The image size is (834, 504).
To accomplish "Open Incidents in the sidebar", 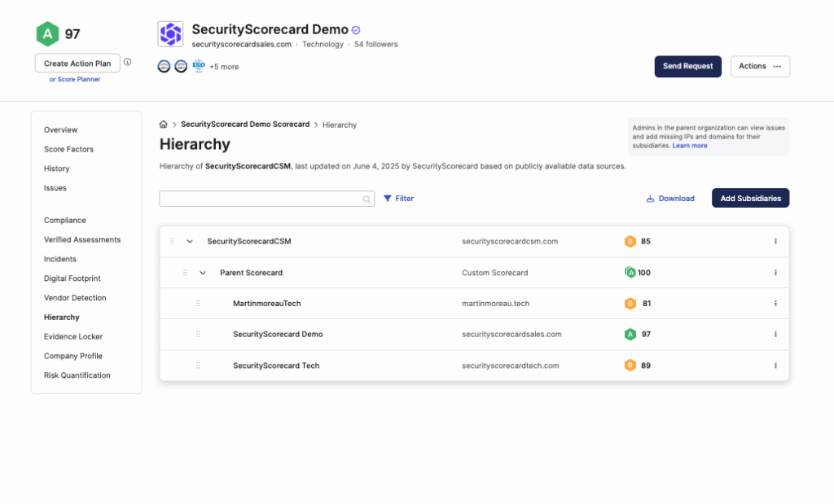I will (60, 259).
